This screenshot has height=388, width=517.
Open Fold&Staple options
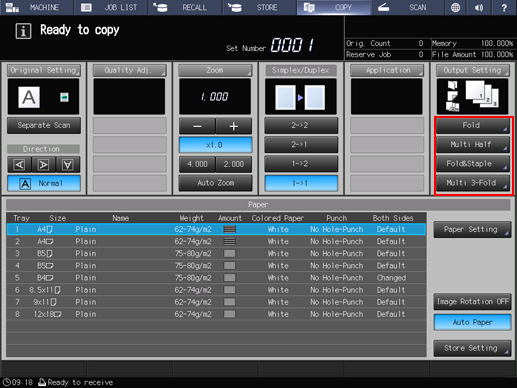pyautogui.click(x=473, y=164)
